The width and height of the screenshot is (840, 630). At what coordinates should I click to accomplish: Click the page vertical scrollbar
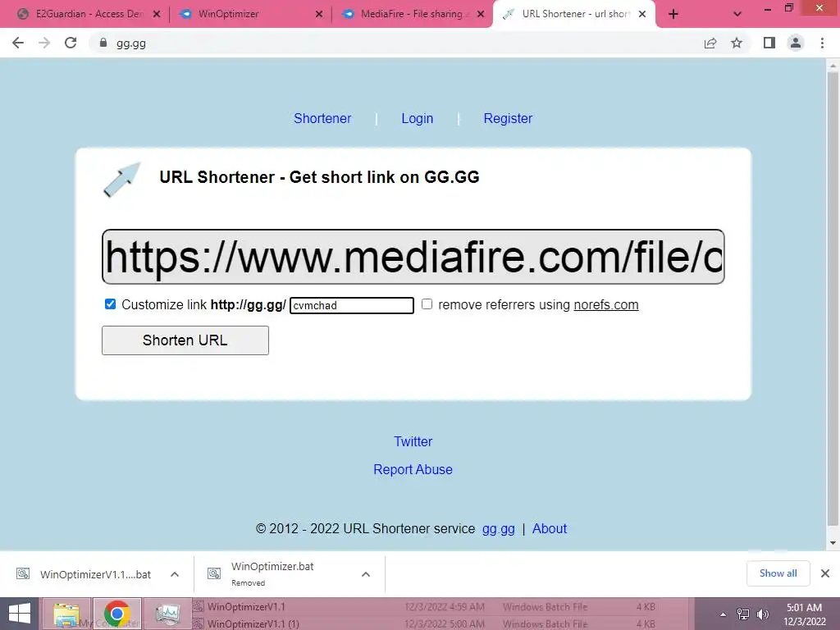[x=833, y=297]
